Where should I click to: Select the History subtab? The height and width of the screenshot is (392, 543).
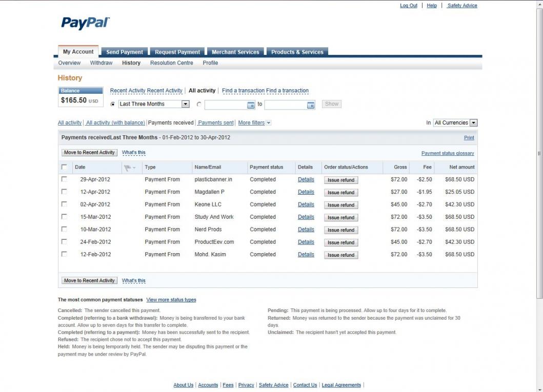click(x=131, y=63)
